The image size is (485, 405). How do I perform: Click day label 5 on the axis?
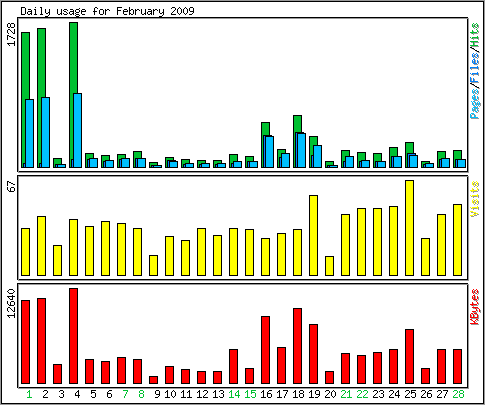(93, 394)
